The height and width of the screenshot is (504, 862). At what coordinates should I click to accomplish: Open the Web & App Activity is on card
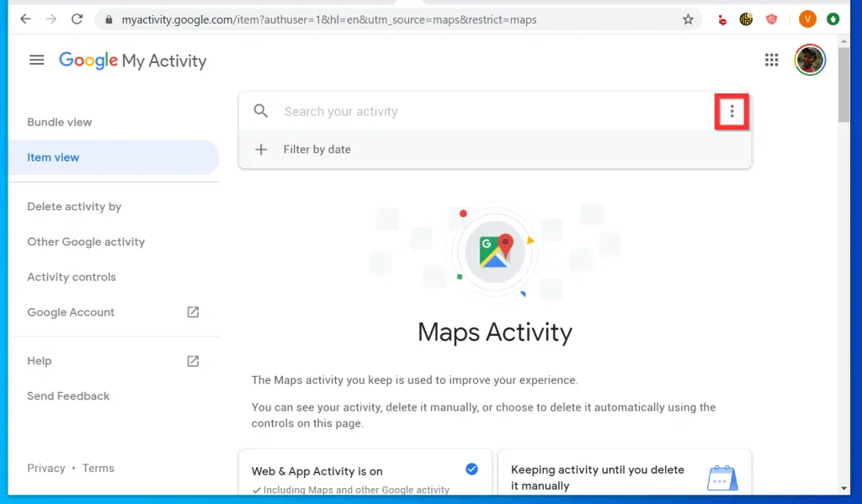tap(365, 473)
